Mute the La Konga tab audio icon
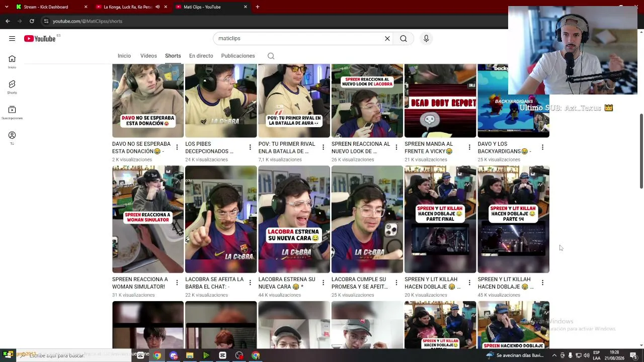The image size is (644, 362). (157, 7)
